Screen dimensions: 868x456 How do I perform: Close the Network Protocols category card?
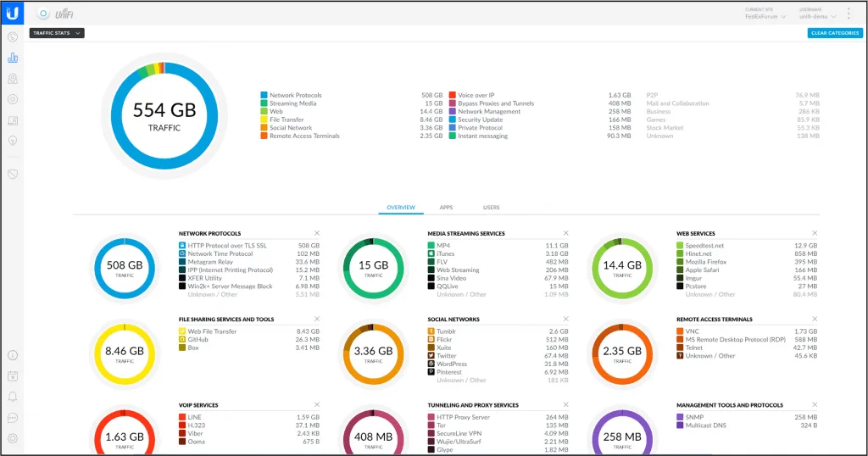tap(317, 233)
